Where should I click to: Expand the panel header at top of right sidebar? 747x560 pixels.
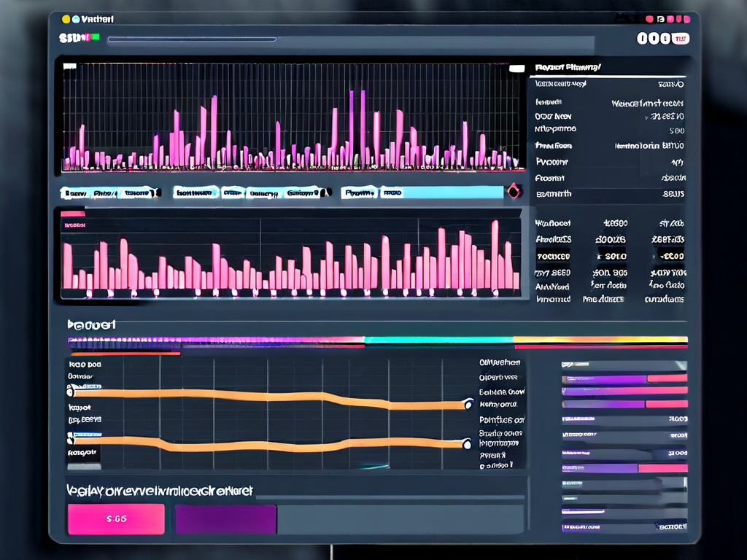(568, 67)
